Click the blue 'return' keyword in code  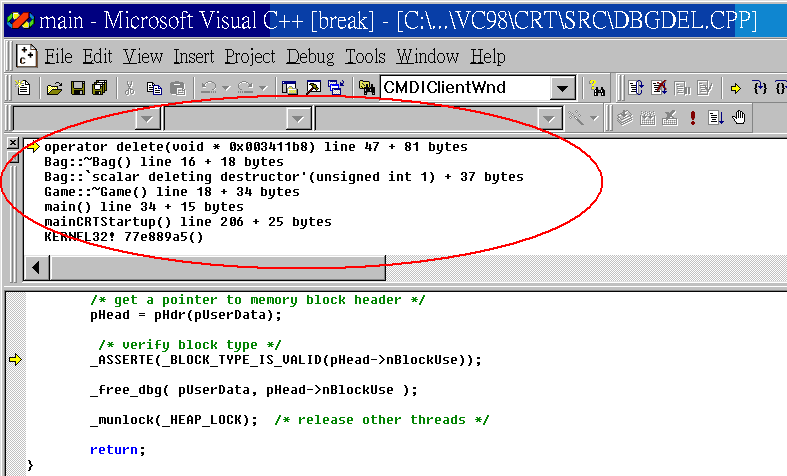[113, 450]
